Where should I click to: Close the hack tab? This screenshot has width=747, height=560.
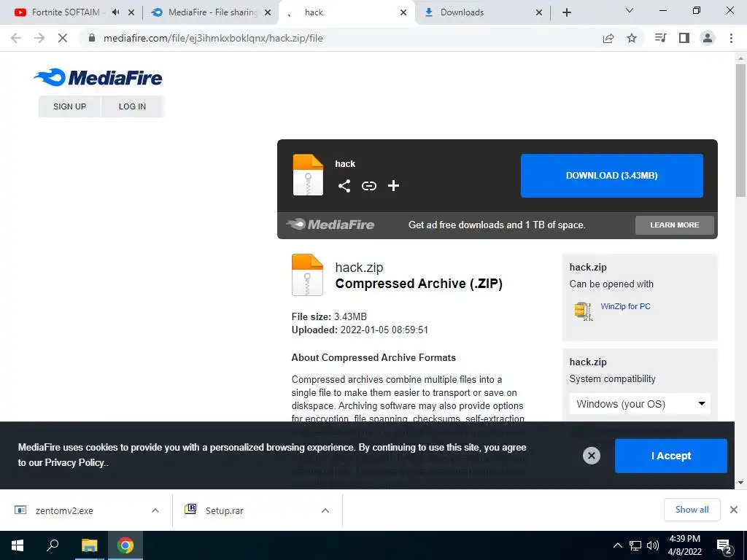click(403, 12)
